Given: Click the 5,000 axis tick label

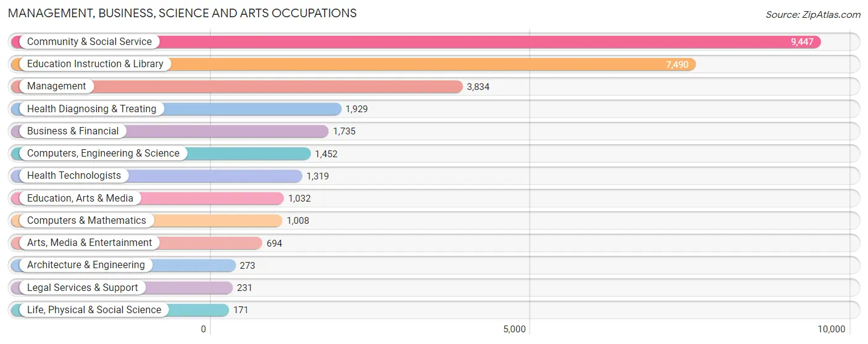Looking at the screenshot, I should point(514,329).
